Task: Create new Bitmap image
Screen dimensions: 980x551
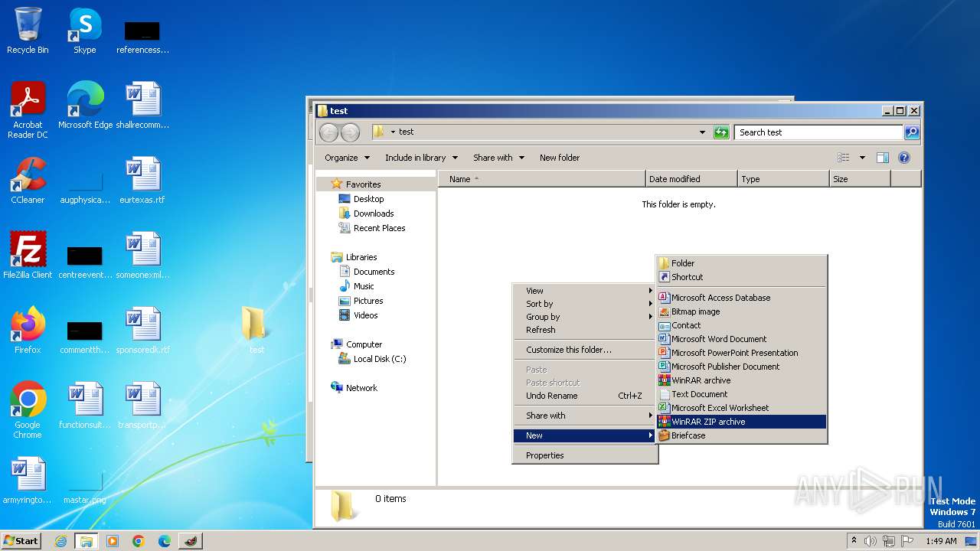Action: coord(742,311)
